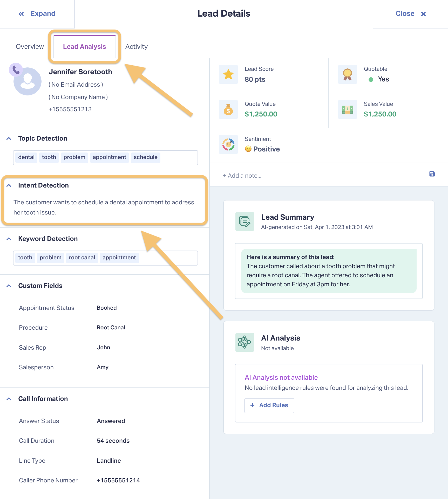The image size is (448, 499).
Task: Collapse the Keyword Detection section
Action: [x=9, y=239]
